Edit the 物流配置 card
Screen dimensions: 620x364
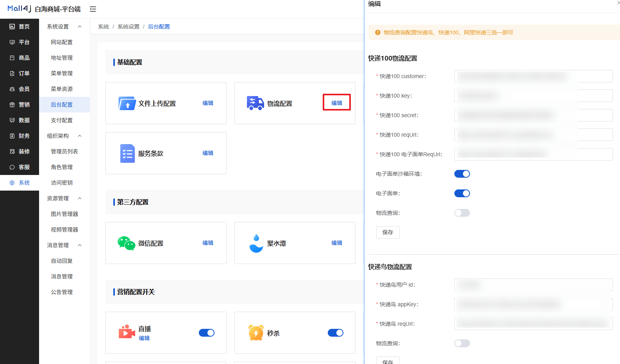click(x=337, y=103)
